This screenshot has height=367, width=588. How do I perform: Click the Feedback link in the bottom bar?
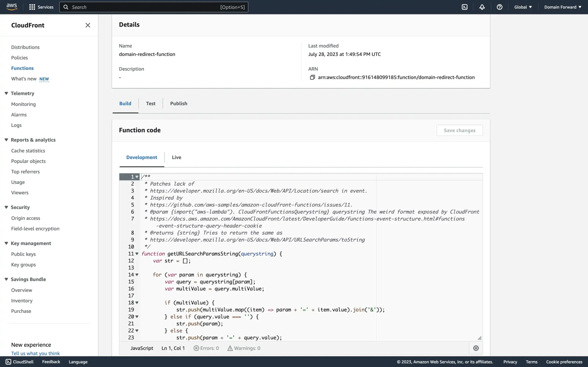click(51, 362)
